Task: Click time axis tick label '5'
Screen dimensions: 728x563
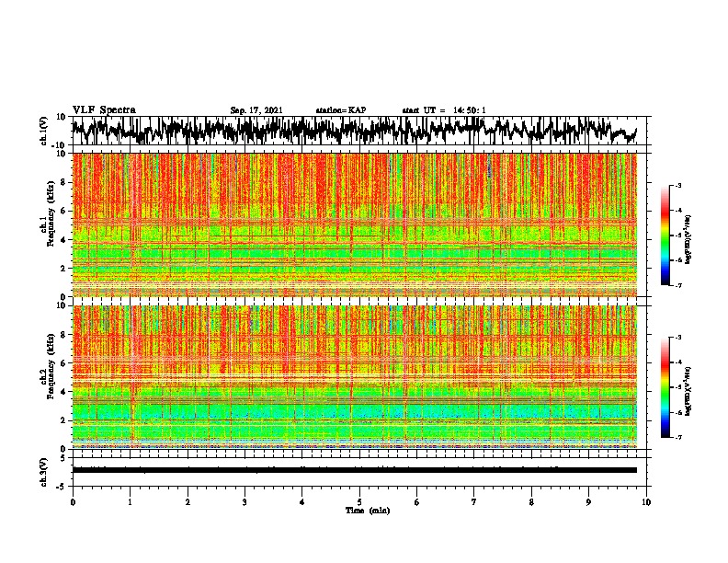Action: (x=359, y=502)
